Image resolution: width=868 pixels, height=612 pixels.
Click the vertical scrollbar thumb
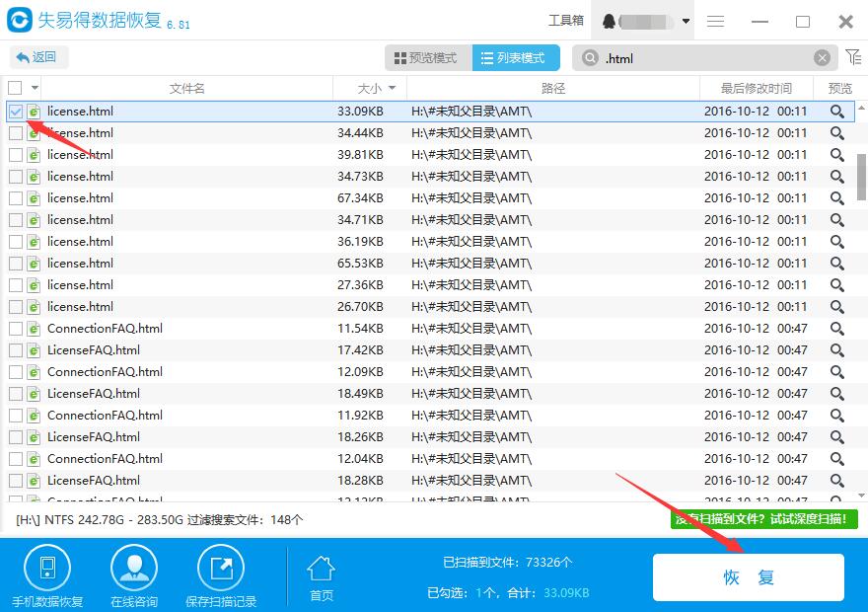[861, 177]
